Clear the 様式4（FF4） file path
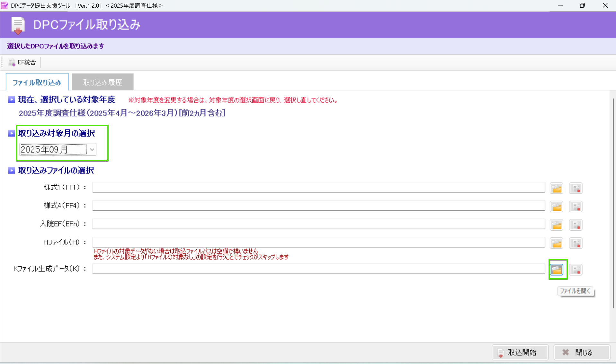Image resolution: width=616 pixels, height=364 pixels. (576, 207)
